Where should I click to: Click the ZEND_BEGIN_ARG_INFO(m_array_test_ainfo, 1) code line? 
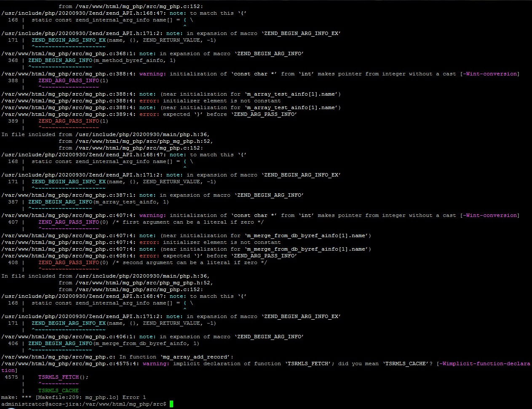click(x=99, y=202)
